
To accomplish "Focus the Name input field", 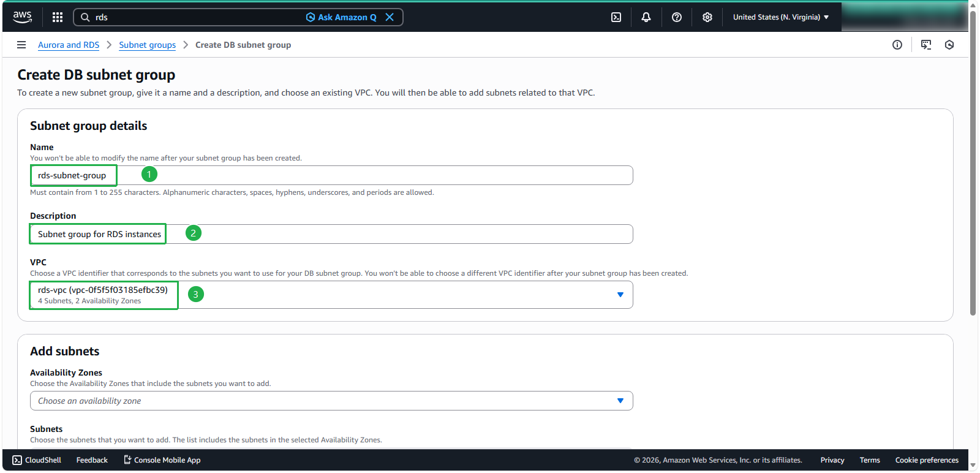I will 331,175.
